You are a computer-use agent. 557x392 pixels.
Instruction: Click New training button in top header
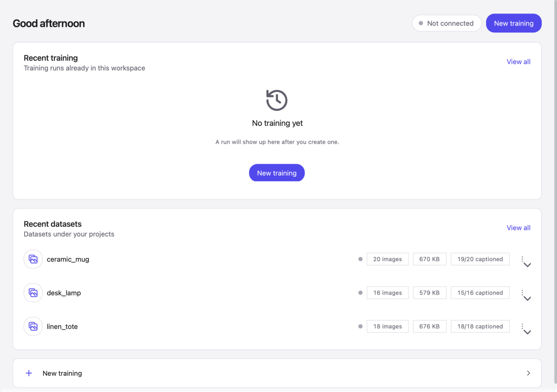(x=514, y=23)
